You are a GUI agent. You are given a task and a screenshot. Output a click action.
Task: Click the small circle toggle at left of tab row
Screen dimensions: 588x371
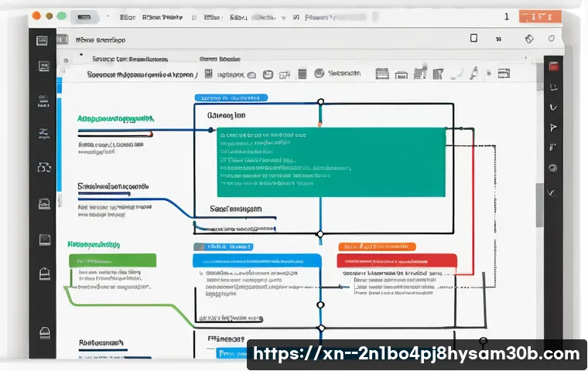click(67, 59)
